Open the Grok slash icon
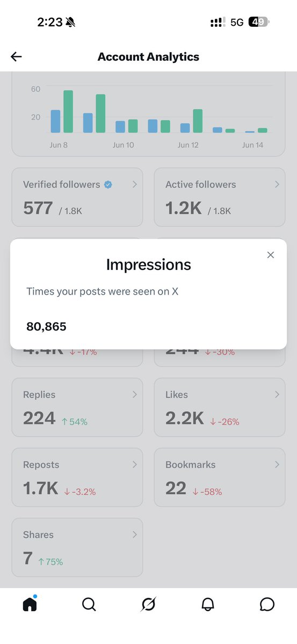 [148, 605]
